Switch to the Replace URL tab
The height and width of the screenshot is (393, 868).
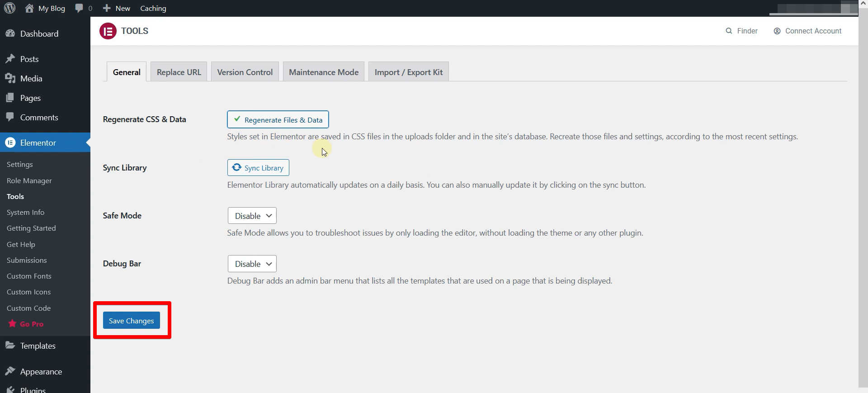(x=179, y=72)
